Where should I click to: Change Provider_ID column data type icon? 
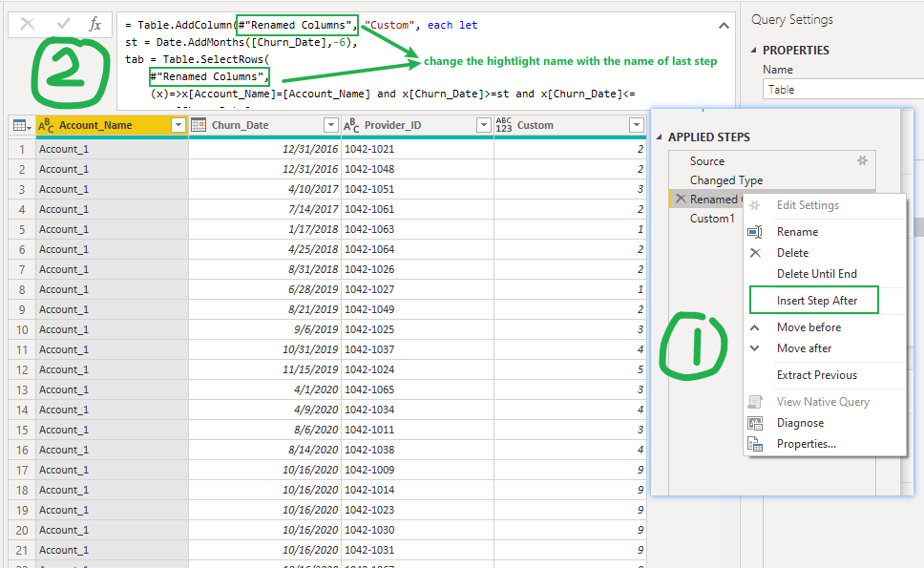pyautogui.click(x=351, y=125)
